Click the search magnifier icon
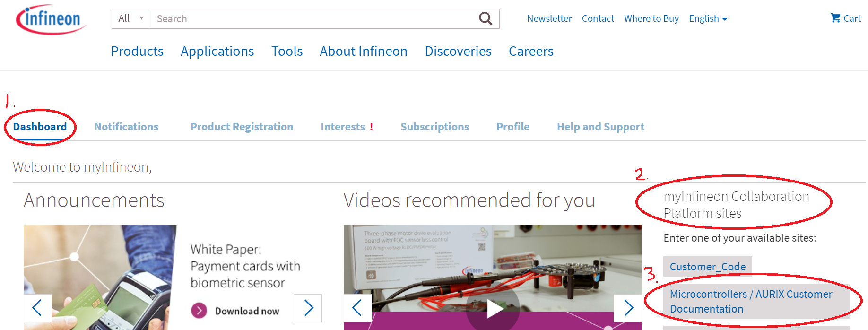Screen dimensions: 868x330 pos(486,18)
